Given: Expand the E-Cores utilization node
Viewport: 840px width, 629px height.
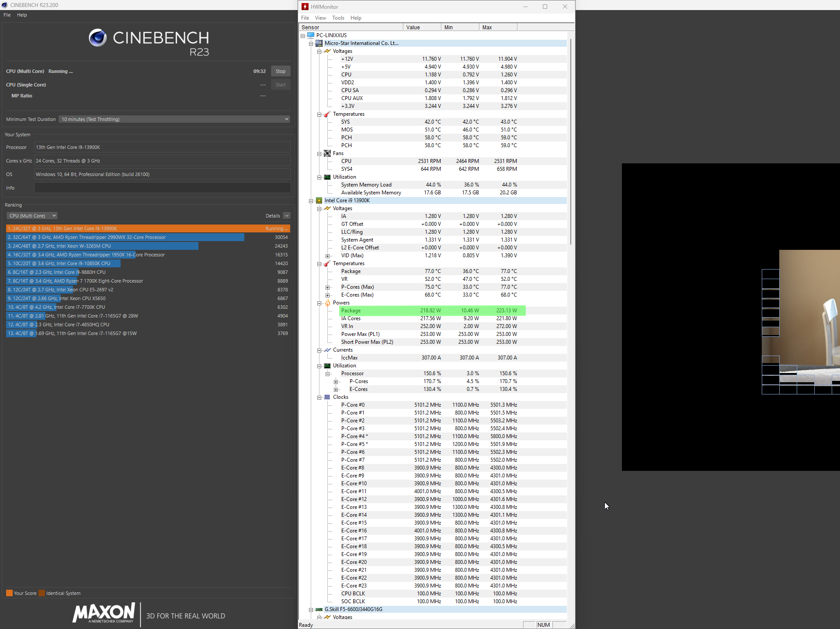Looking at the screenshot, I should (336, 390).
